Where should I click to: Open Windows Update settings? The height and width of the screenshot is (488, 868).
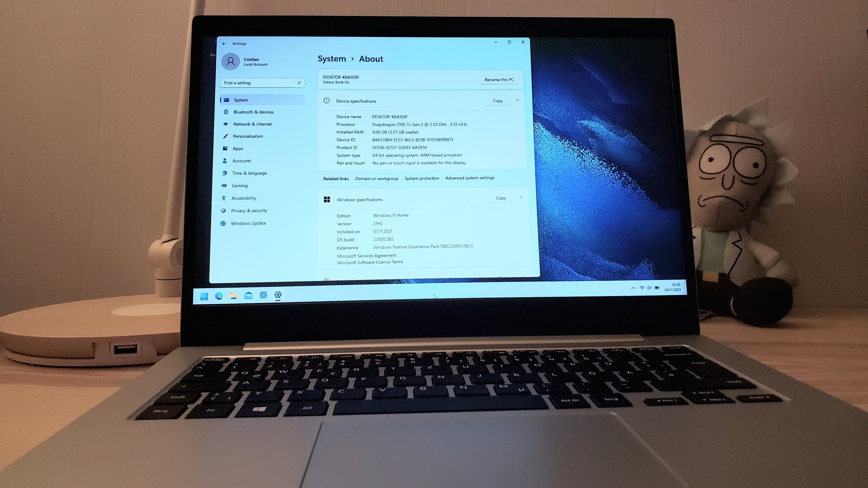tap(248, 223)
